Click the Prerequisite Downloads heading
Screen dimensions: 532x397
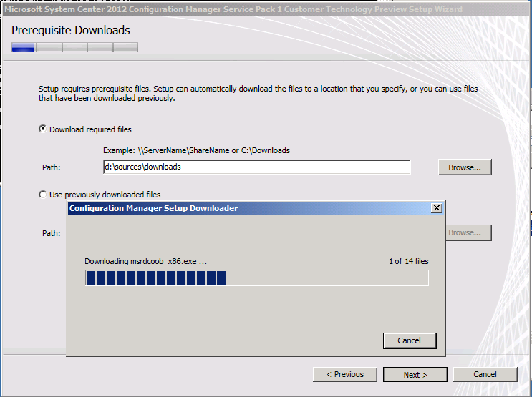(x=71, y=30)
